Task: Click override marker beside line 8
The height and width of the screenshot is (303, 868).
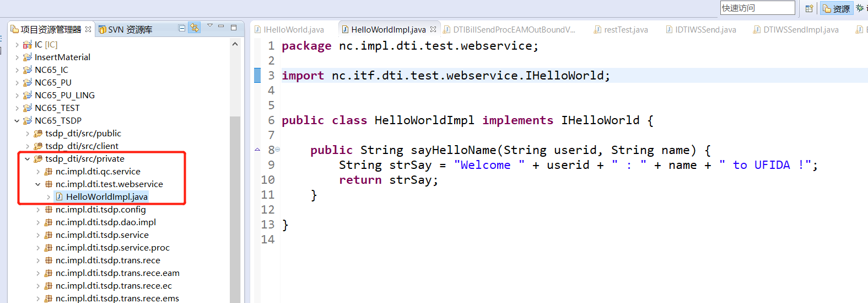Action: coord(257,150)
